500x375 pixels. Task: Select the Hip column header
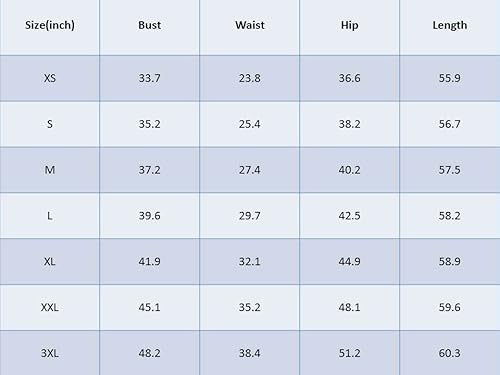coord(349,25)
